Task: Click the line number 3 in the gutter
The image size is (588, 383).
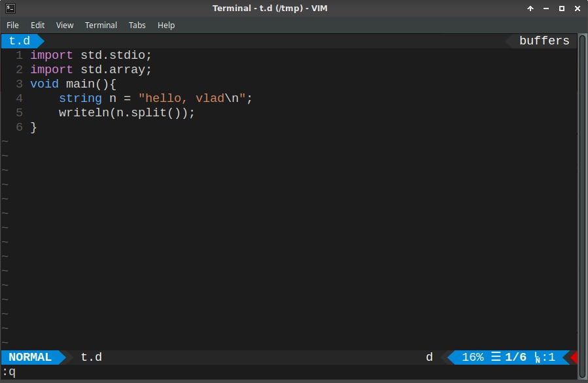Action: pos(19,84)
